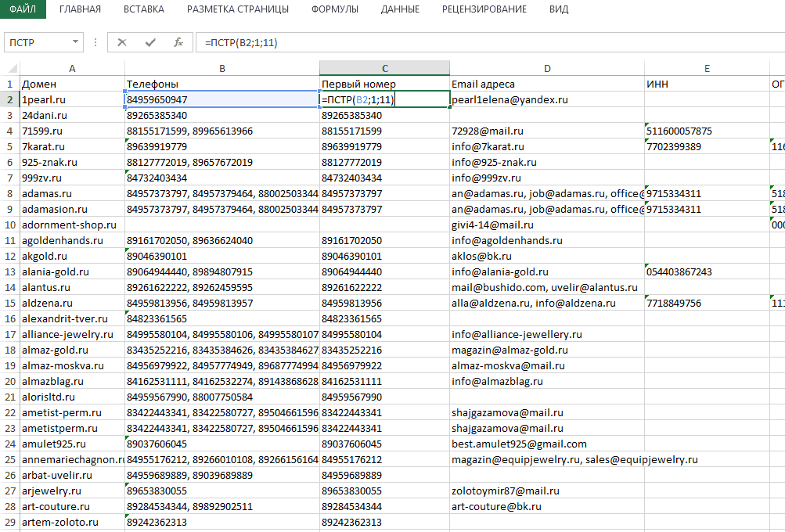Select phones cell 88155171599, 89965613966

point(222,131)
